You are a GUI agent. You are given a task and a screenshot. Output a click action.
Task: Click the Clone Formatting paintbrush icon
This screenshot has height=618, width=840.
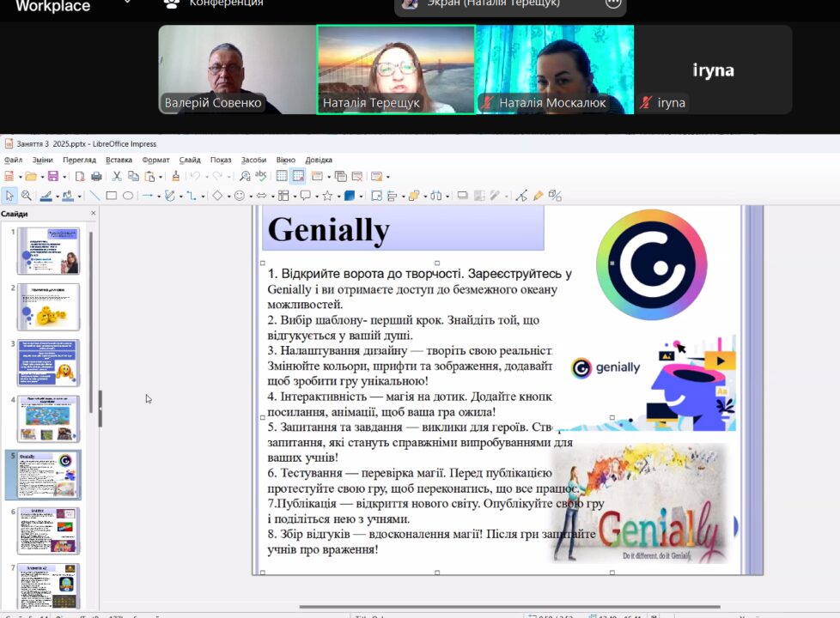(x=175, y=176)
